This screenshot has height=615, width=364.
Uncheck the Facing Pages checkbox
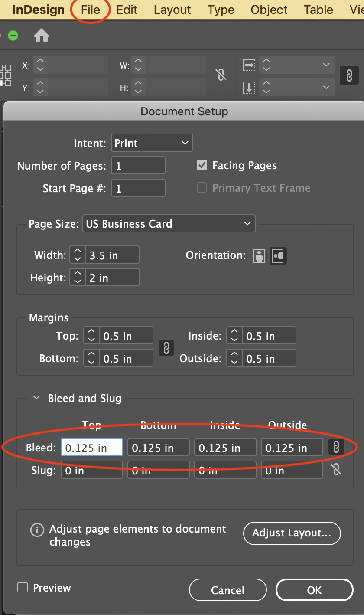(x=202, y=165)
